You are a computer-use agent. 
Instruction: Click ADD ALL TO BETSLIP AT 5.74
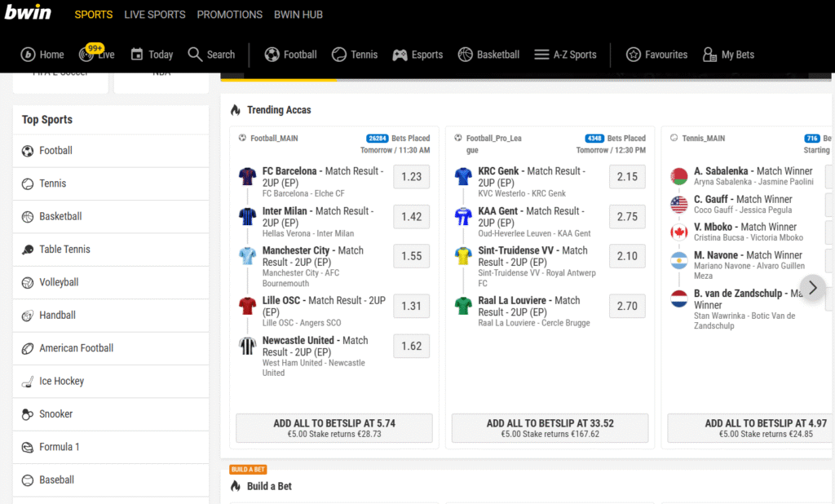pos(334,427)
